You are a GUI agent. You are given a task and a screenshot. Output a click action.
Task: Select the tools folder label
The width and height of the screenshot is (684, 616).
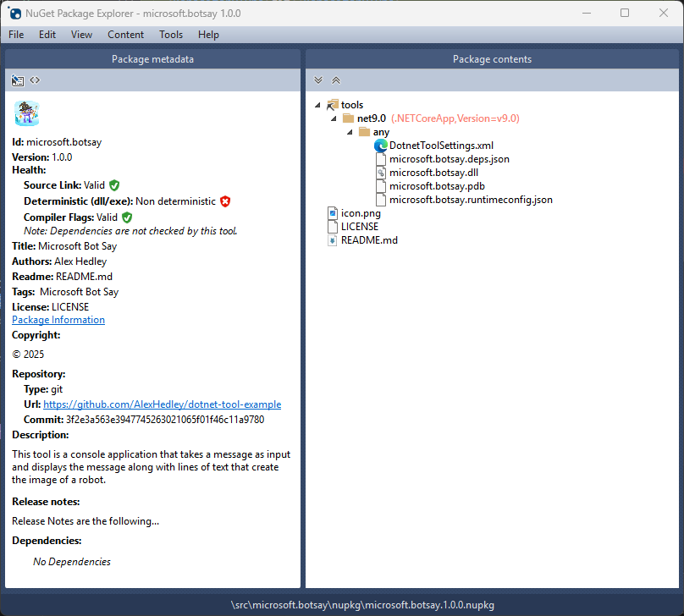[x=352, y=105]
